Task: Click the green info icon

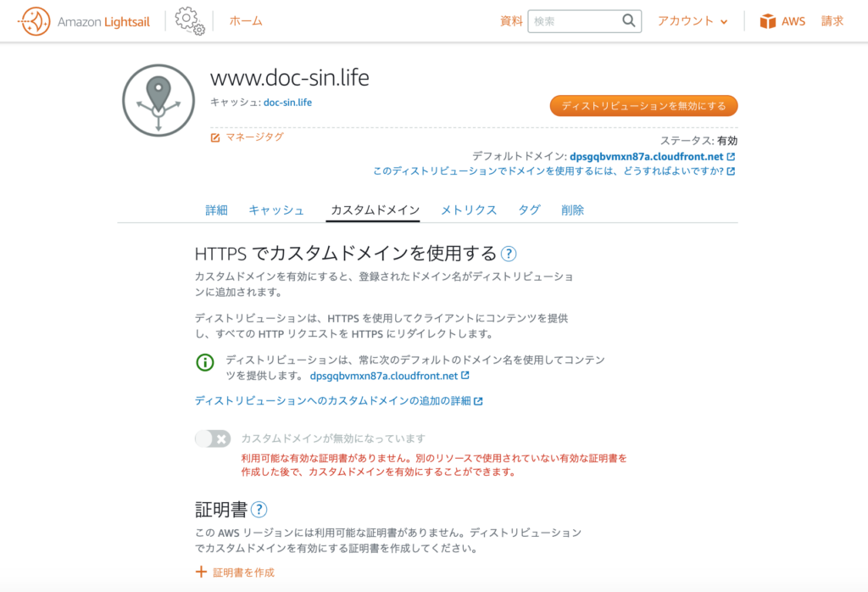Action: tap(205, 362)
